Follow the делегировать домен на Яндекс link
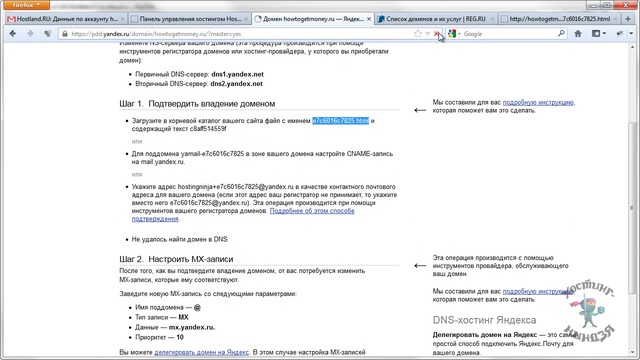 tap(201, 352)
